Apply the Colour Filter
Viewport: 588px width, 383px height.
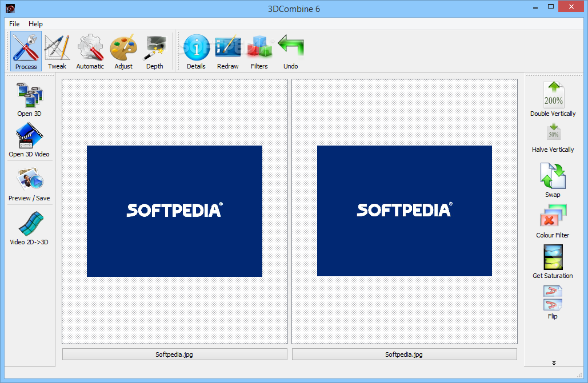(x=553, y=221)
